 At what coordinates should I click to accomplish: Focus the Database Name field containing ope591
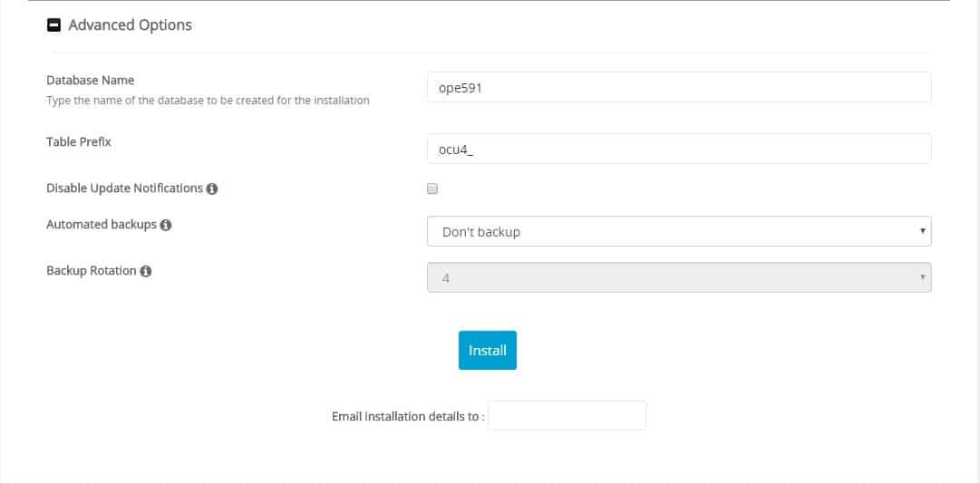(x=679, y=87)
